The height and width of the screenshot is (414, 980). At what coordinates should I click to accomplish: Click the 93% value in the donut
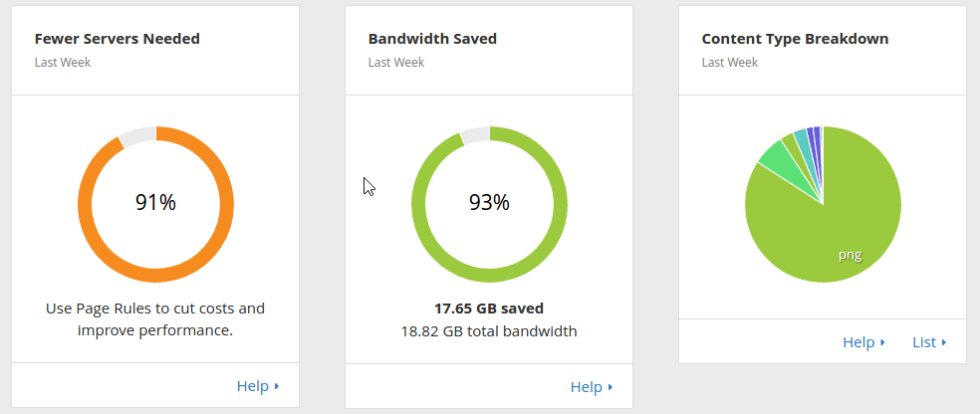pyautogui.click(x=489, y=202)
